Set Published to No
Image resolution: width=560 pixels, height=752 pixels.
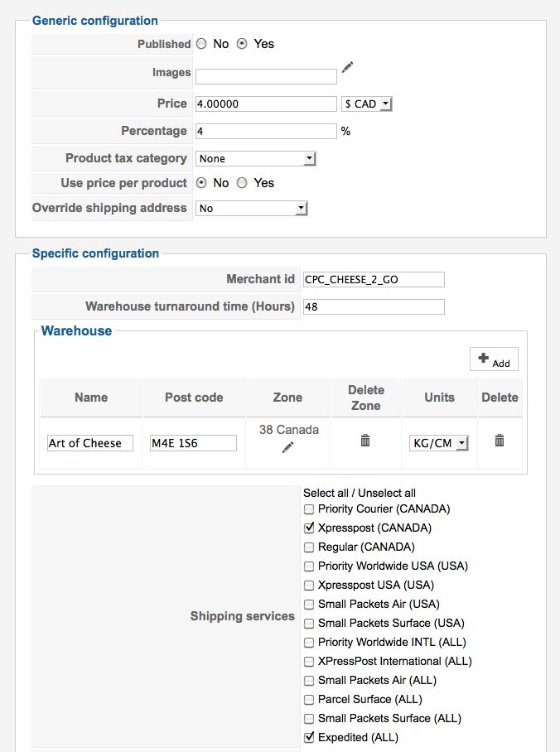pos(202,44)
